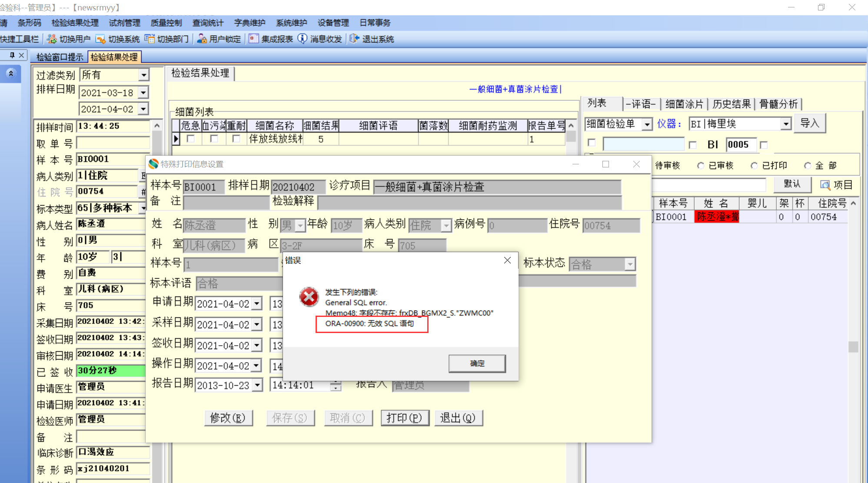Open 集成报表 integrated report icon
This screenshot has height=483, width=868.
254,39
